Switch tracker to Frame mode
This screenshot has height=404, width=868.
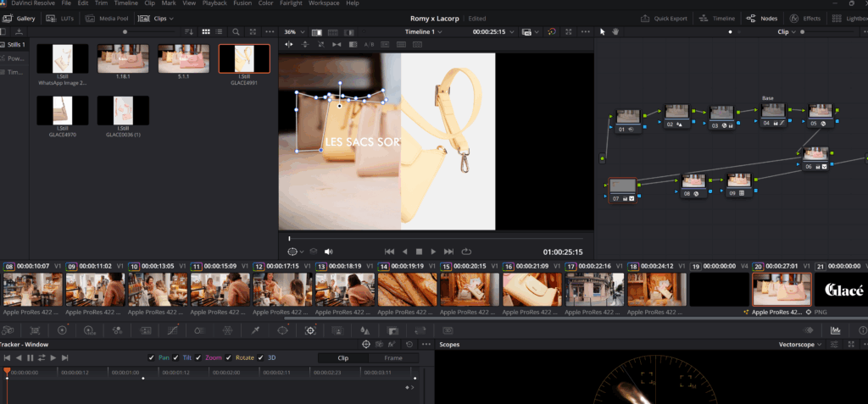point(393,358)
